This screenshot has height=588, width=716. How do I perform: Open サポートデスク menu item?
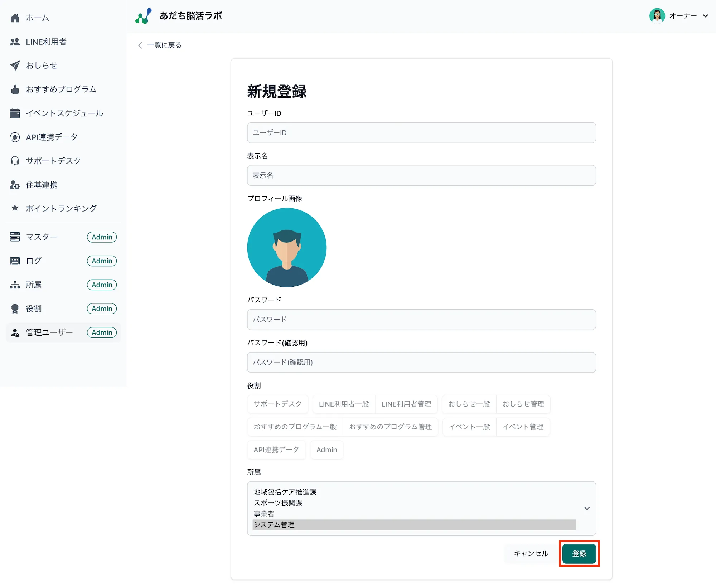pos(63,161)
